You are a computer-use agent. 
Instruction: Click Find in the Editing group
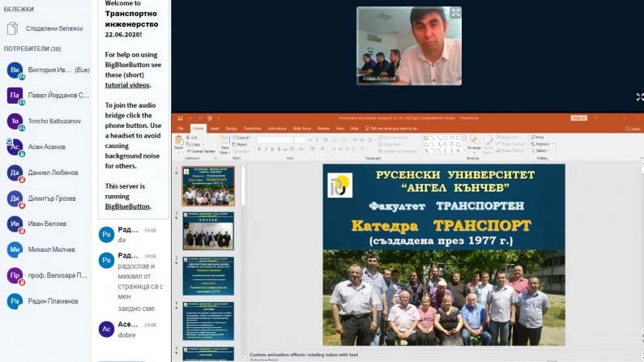click(538, 137)
